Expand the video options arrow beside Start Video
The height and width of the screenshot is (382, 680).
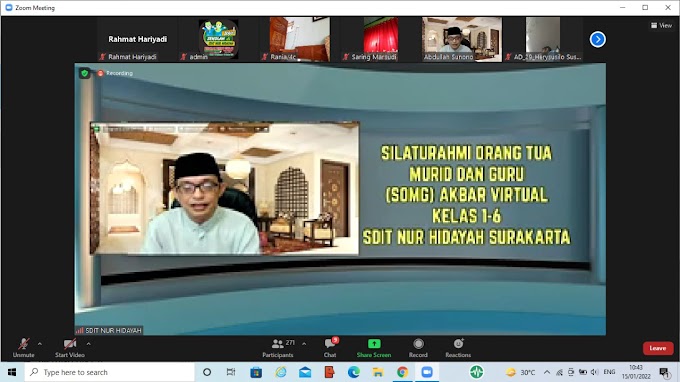click(88, 344)
